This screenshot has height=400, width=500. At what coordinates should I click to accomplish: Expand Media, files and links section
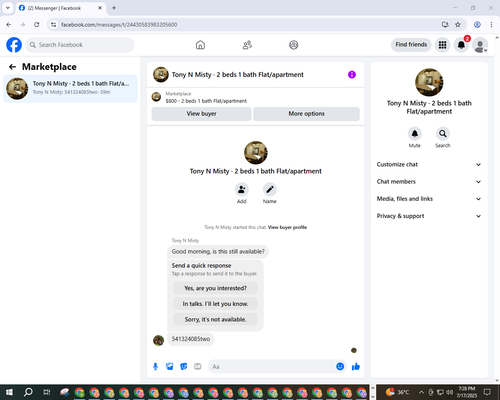[429, 199]
